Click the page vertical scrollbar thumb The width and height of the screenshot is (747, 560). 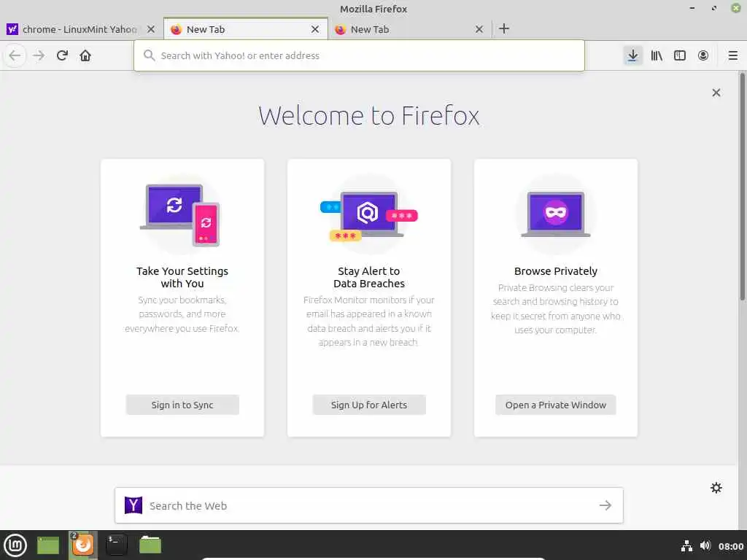click(742, 186)
